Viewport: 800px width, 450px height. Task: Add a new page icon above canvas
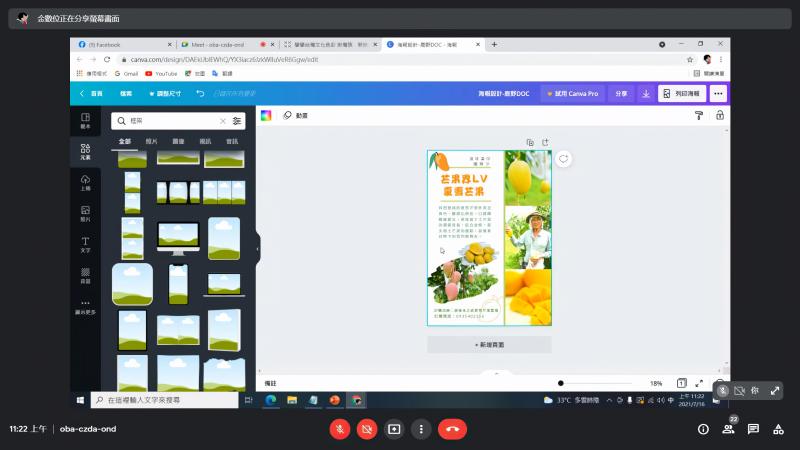click(x=545, y=142)
